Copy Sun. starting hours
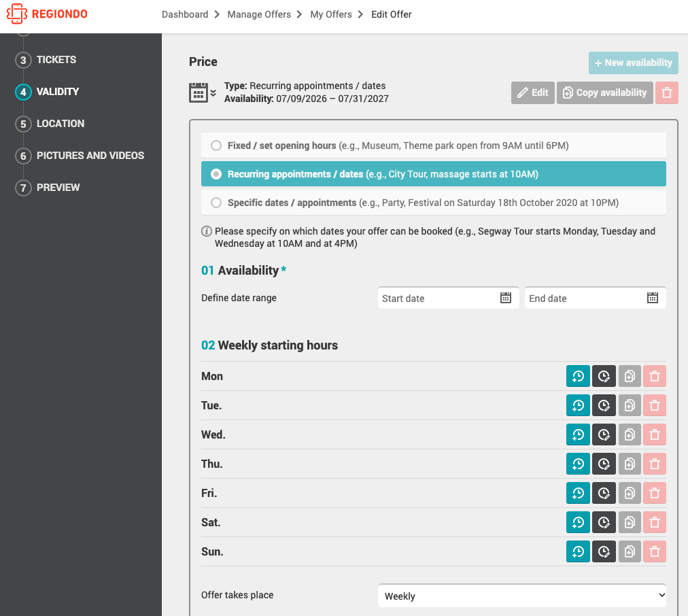 pyautogui.click(x=630, y=551)
